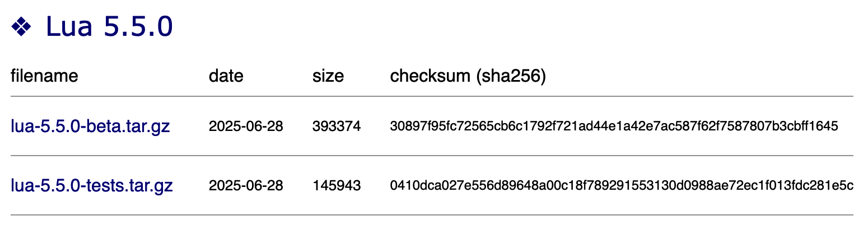Click the bottom rule below the tests row
This screenshot has height=225, width=868.
coord(432,214)
